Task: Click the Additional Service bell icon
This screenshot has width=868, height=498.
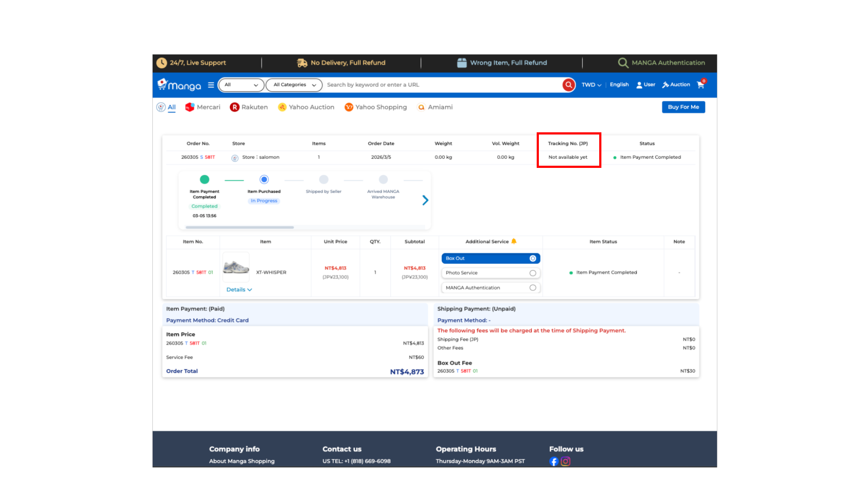Action: tap(514, 242)
